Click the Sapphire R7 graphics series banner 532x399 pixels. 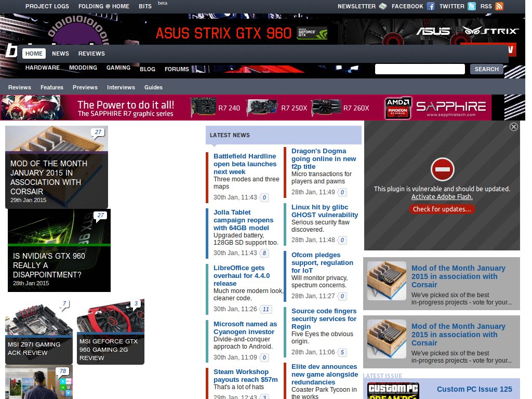coord(246,108)
